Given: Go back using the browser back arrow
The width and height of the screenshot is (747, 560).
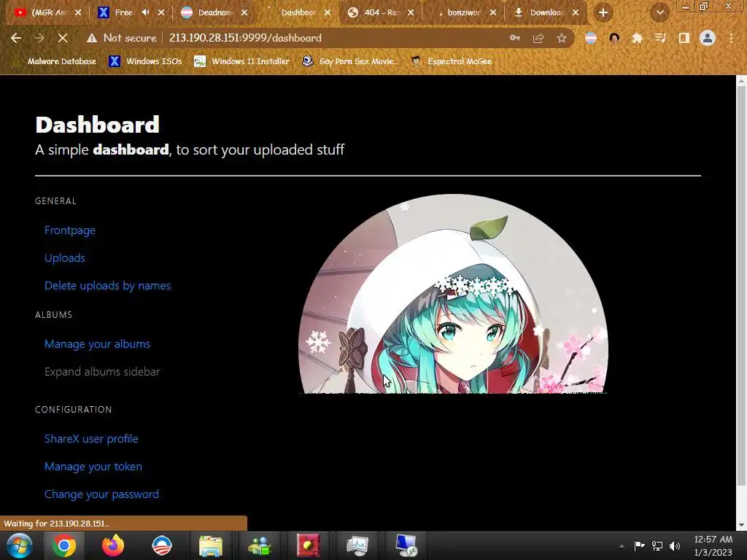Looking at the screenshot, I should [16, 38].
